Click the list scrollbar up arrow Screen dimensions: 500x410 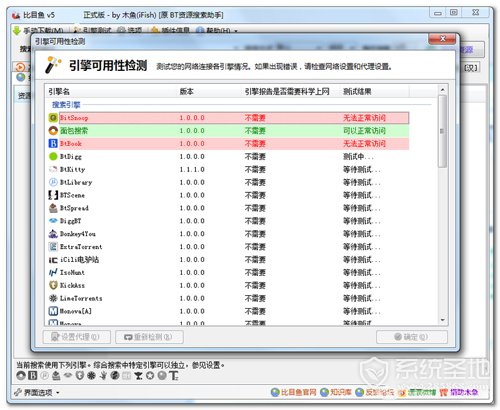coord(442,90)
